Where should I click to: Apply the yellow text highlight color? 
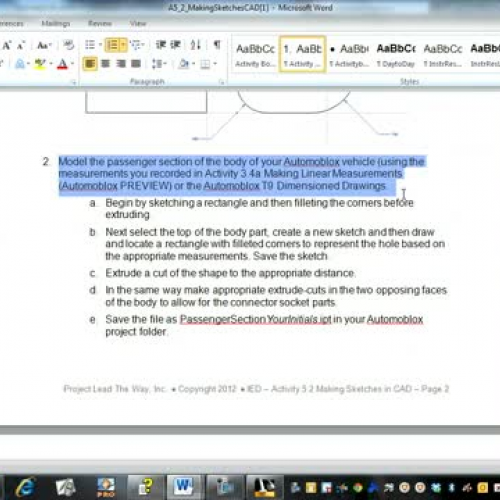(x=40, y=63)
